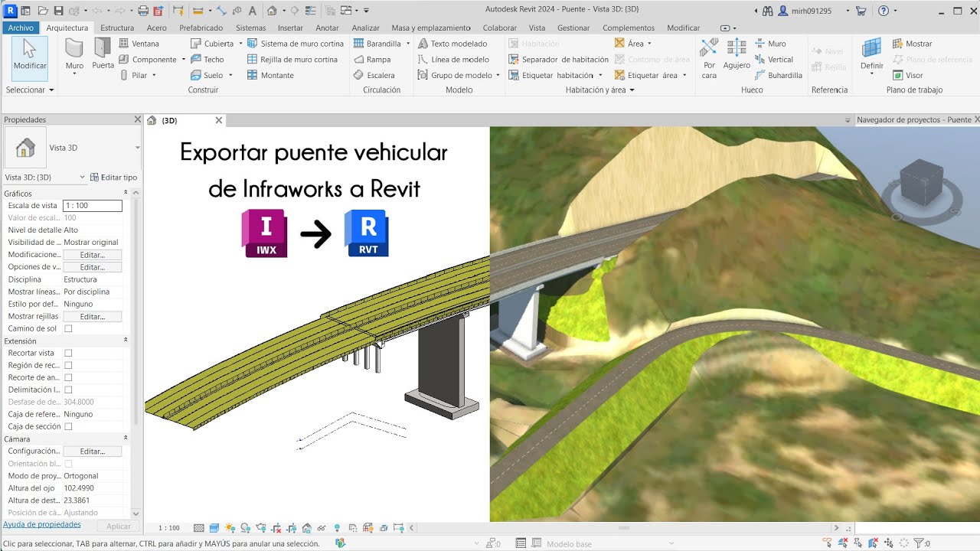
Task: Switch to the Insertar ribbon tab
Action: click(x=290, y=28)
